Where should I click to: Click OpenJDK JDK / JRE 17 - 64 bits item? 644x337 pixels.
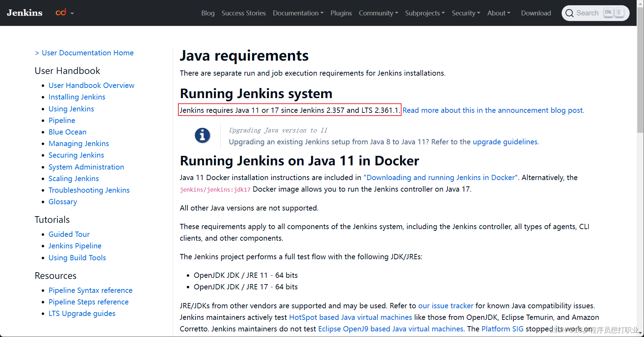(x=246, y=287)
